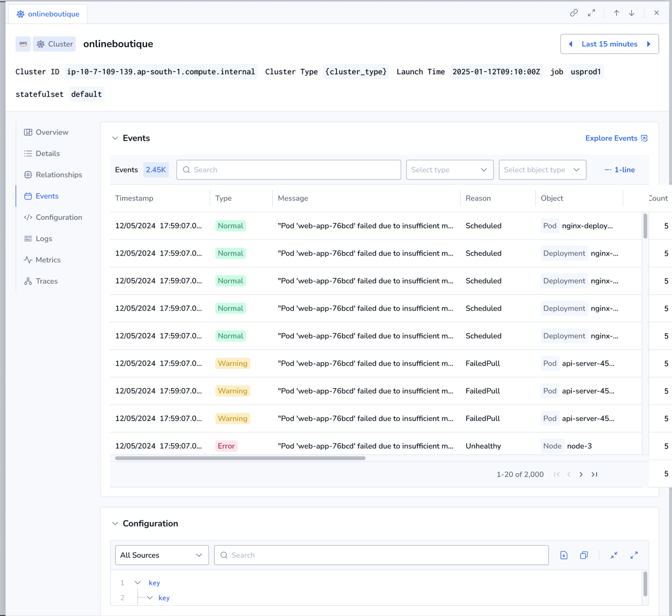Open the Select object type dropdown
The width and height of the screenshot is (672, 616).
pos(543,170)
